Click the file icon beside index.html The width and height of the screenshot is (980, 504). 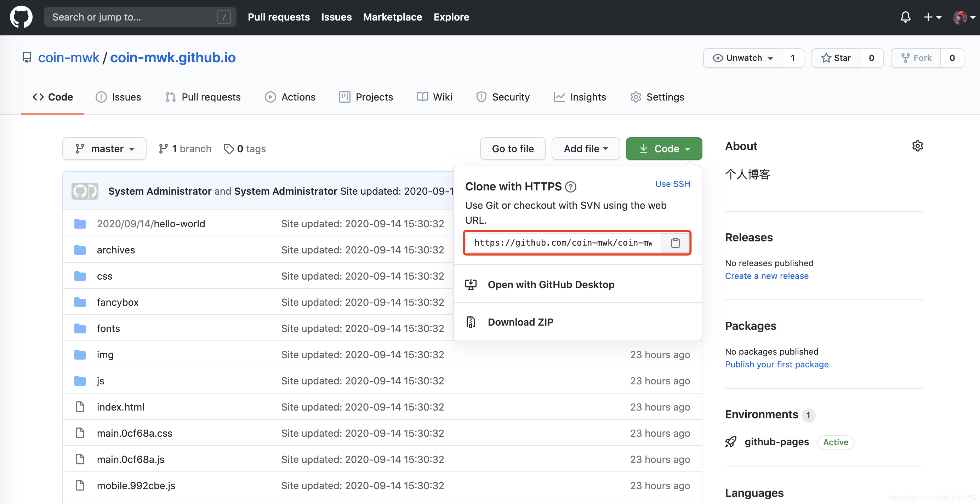tap(80, 407)
